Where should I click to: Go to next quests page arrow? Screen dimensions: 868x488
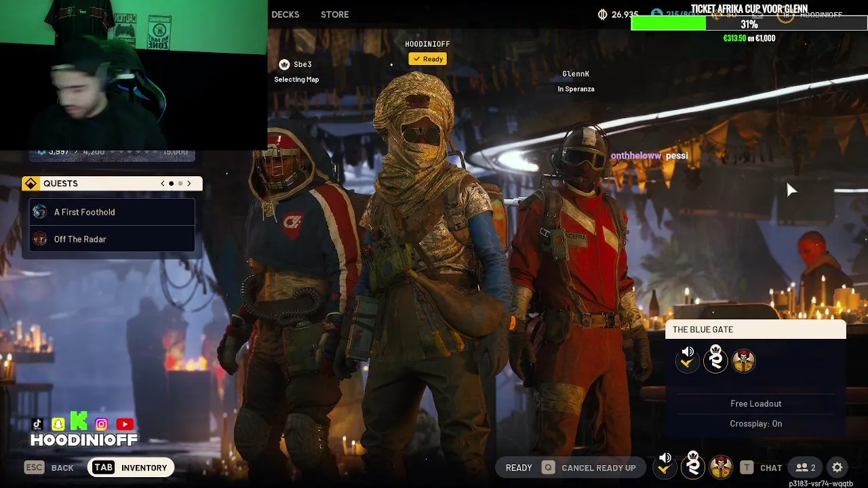pyautogui.click(x=189, y=184)
